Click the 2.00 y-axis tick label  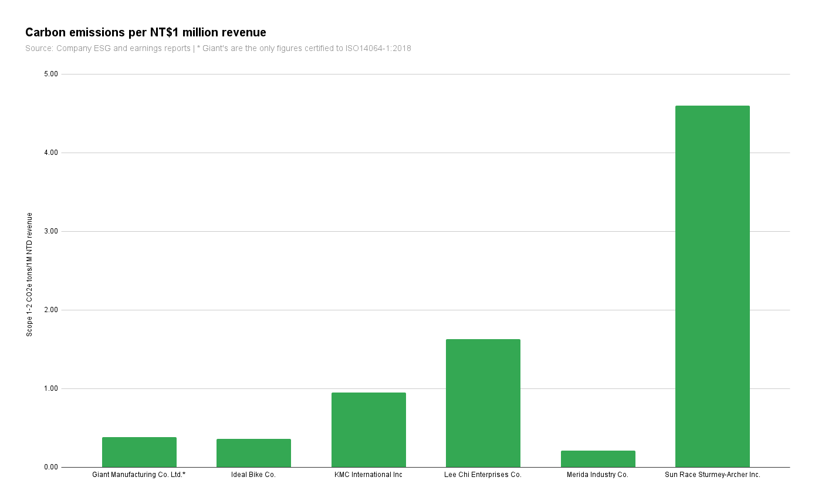(x=51, y=310)
